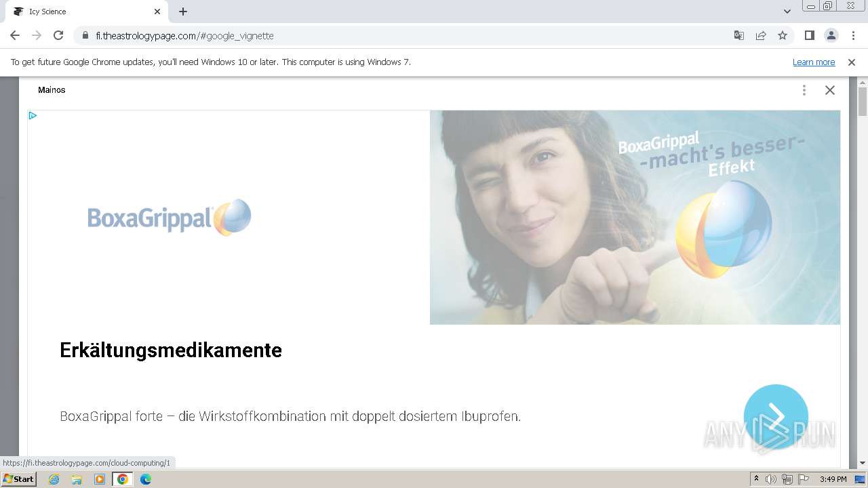Show hidden system tray icons
868x488 pixels.
[756, 479]
